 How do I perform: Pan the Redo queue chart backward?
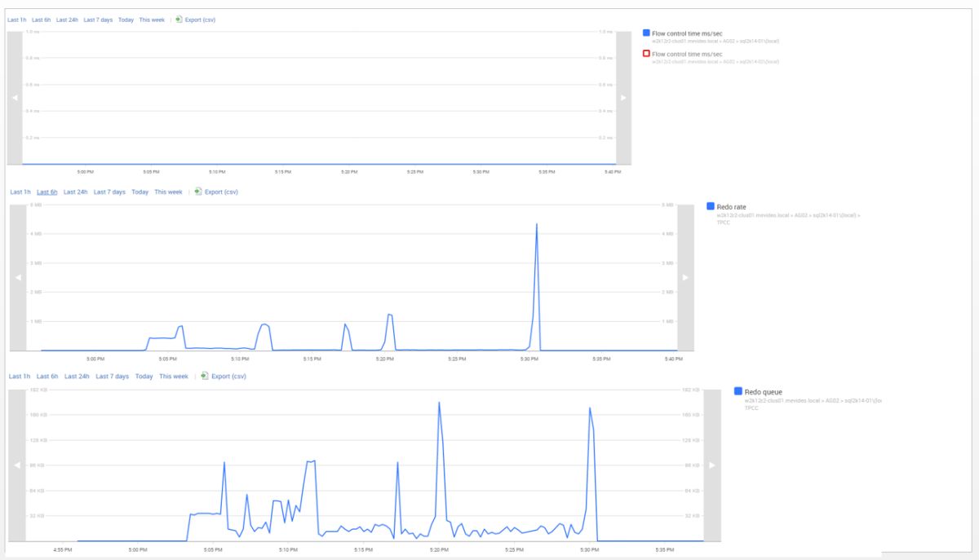pos(16,465)
